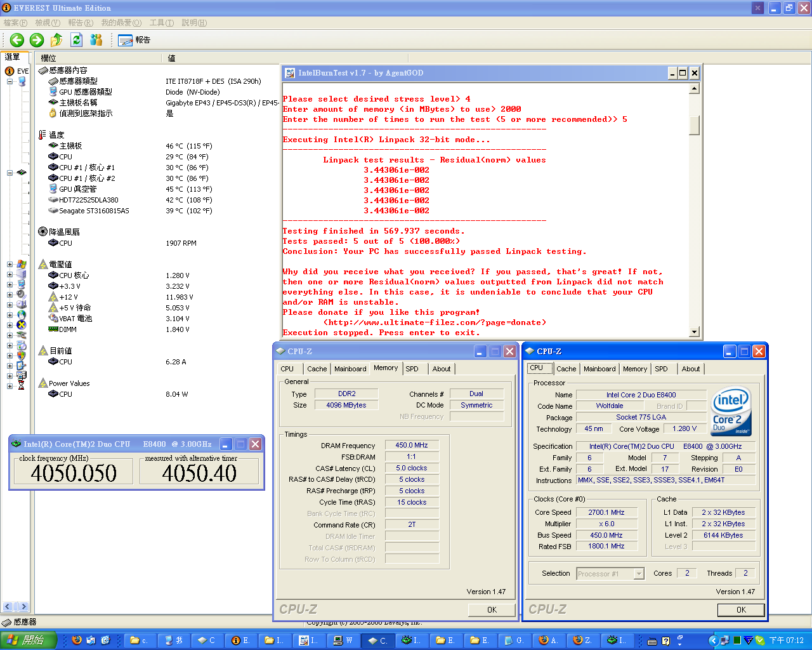812x650 pixels.
Task: Collapse the computer node in the tree
Action: [x=10, y=81]
